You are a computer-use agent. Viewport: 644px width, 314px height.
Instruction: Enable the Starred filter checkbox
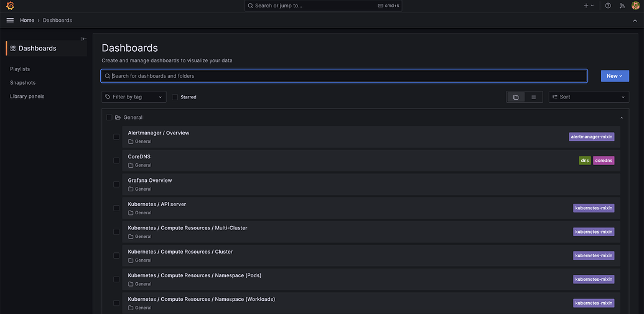pyautogui.click(x=175, y=97)
